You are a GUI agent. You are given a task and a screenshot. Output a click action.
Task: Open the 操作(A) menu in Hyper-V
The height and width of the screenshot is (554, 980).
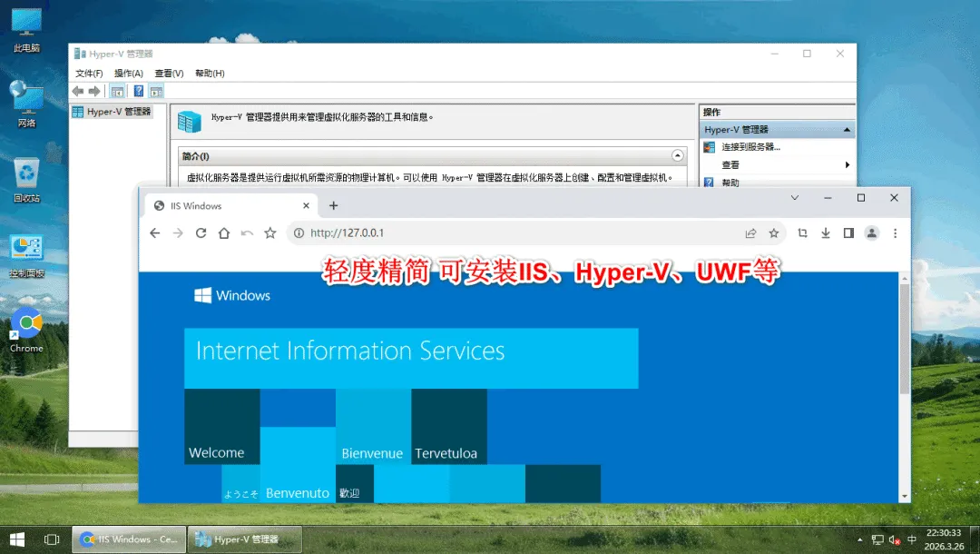point(129,74)
